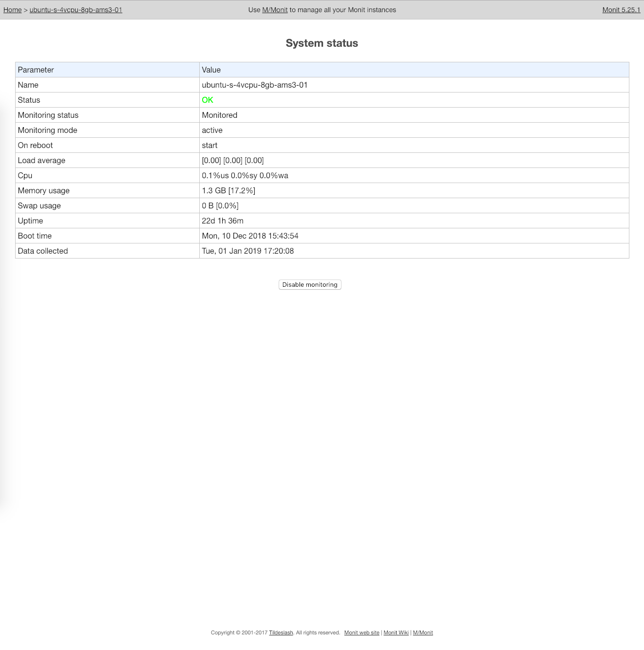This screenshot has width=644, height=650.
Task: Follow the M/Monit link in the header
Action: (275, 10)
